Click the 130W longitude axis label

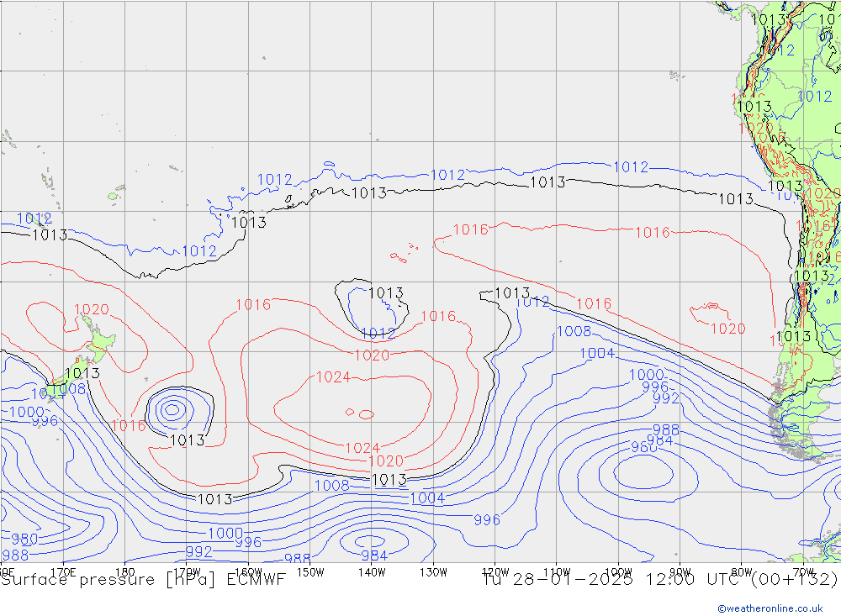pos(433,571)
